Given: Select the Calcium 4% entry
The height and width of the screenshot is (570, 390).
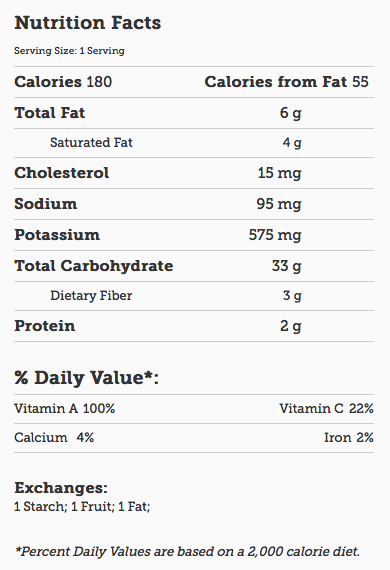Looking at the screenshot, I should point(54,437).
